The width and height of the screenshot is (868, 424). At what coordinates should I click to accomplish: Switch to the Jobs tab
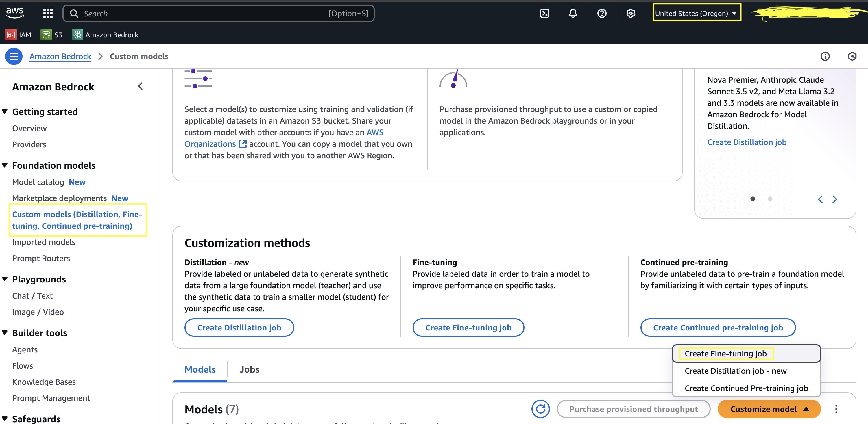(250, 369)
